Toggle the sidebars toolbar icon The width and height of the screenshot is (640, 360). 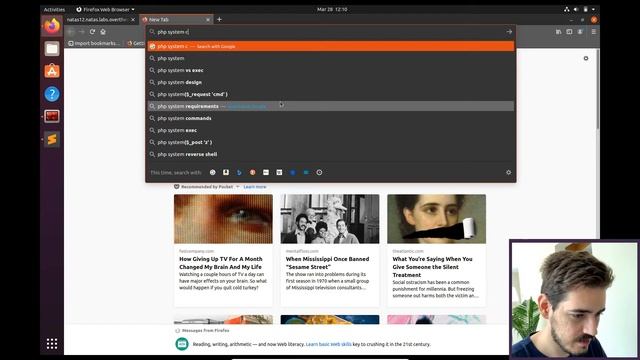coord(569,31)
